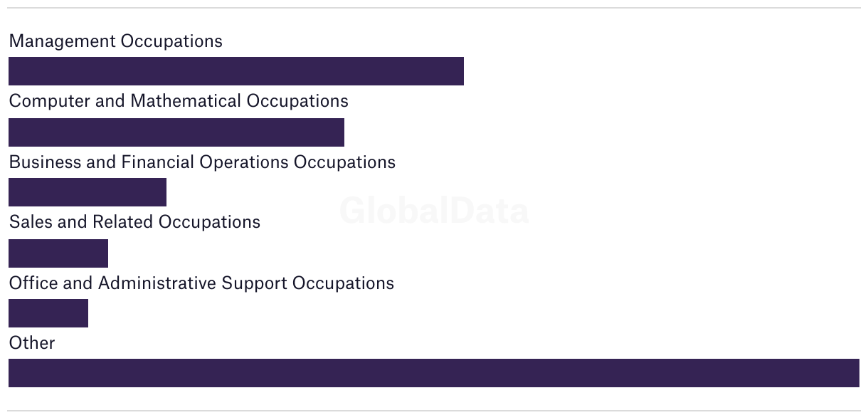The image size is (868, 420).
Task: Select the Other category label
Action: [32, 343]
